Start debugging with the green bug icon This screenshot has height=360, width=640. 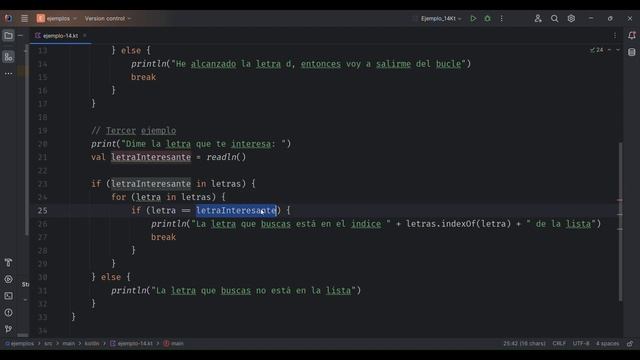487,18
